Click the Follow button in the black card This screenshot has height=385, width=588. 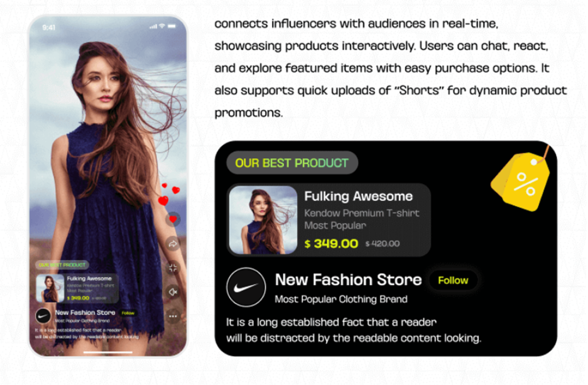tap(453, 281)
